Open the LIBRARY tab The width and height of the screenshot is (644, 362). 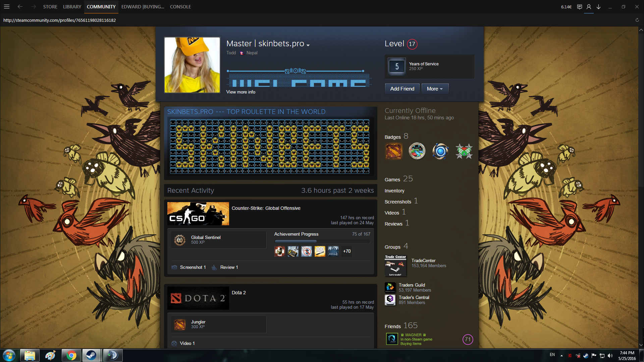[x=72, y=7]
